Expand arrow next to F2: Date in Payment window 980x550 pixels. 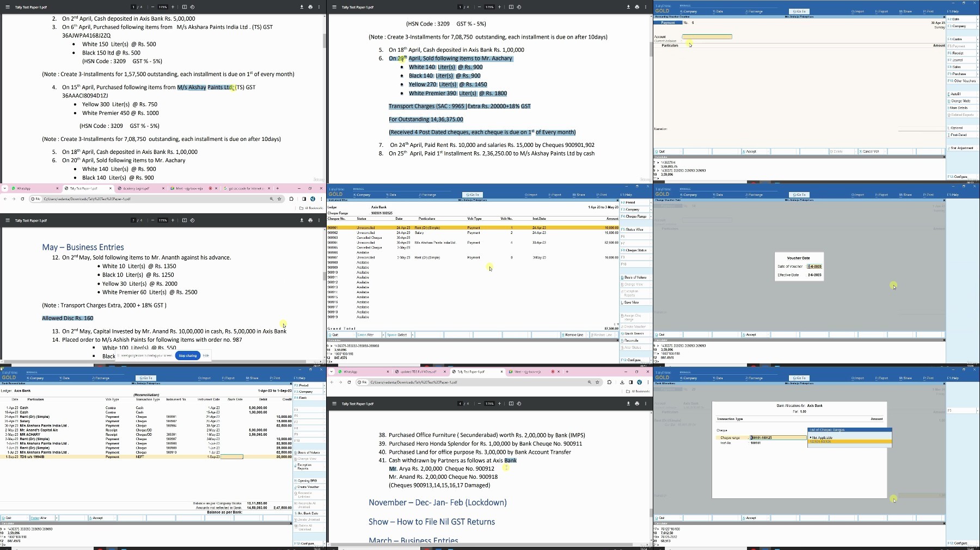(977, 19)
